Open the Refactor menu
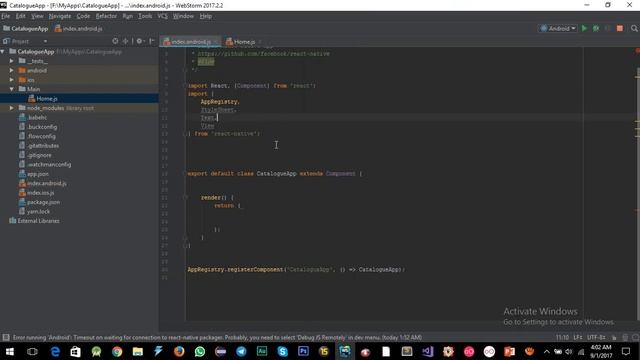The width and height of the screenshot is (640, 360). coord(106,16)
